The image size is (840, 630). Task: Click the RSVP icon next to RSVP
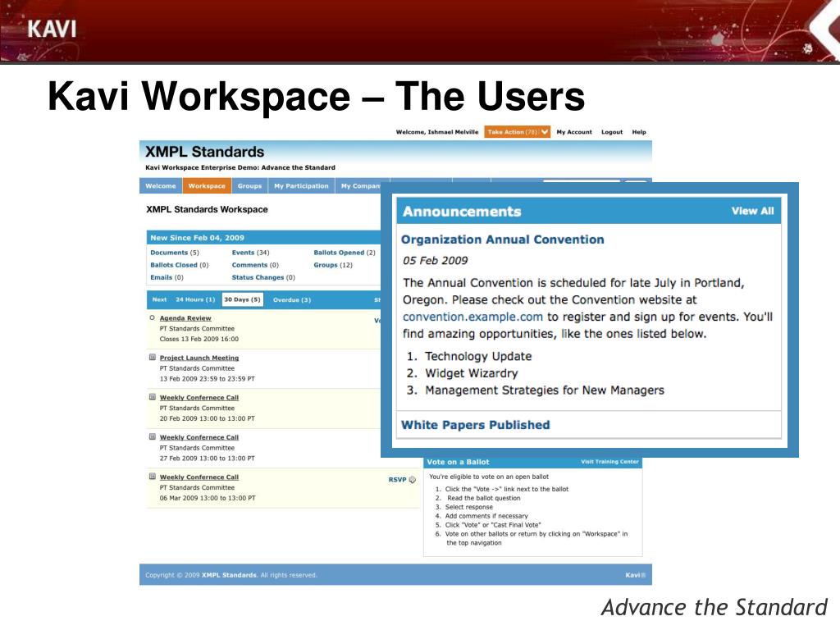pos(412,480)
